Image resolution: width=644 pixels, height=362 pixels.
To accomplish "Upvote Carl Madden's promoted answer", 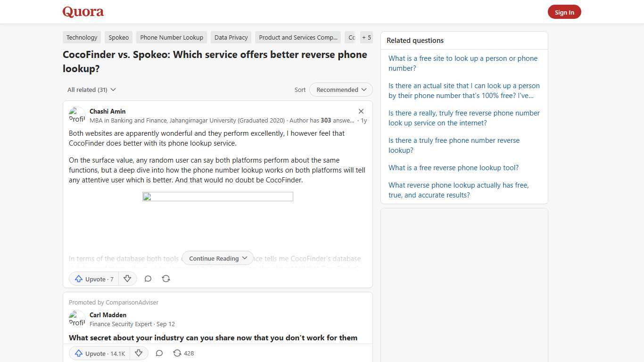I will click(99, 353).
